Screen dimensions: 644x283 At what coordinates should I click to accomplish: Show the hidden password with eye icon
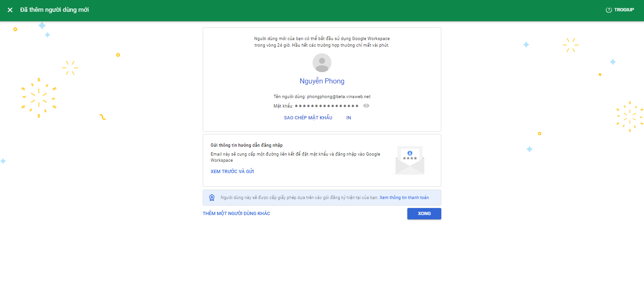(366, 106)
